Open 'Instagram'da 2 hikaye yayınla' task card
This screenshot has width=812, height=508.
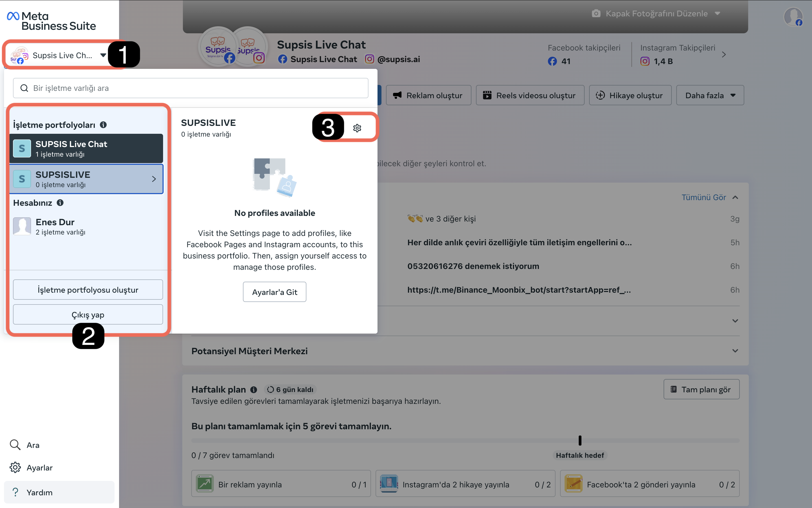[465, 483]
